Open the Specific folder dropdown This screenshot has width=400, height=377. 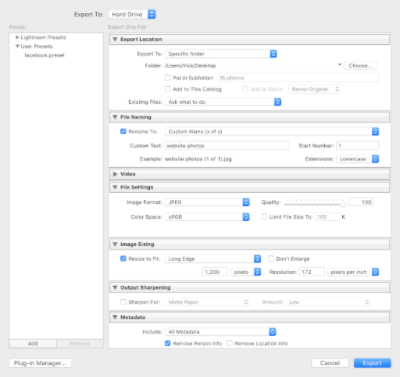pos(221,54)
